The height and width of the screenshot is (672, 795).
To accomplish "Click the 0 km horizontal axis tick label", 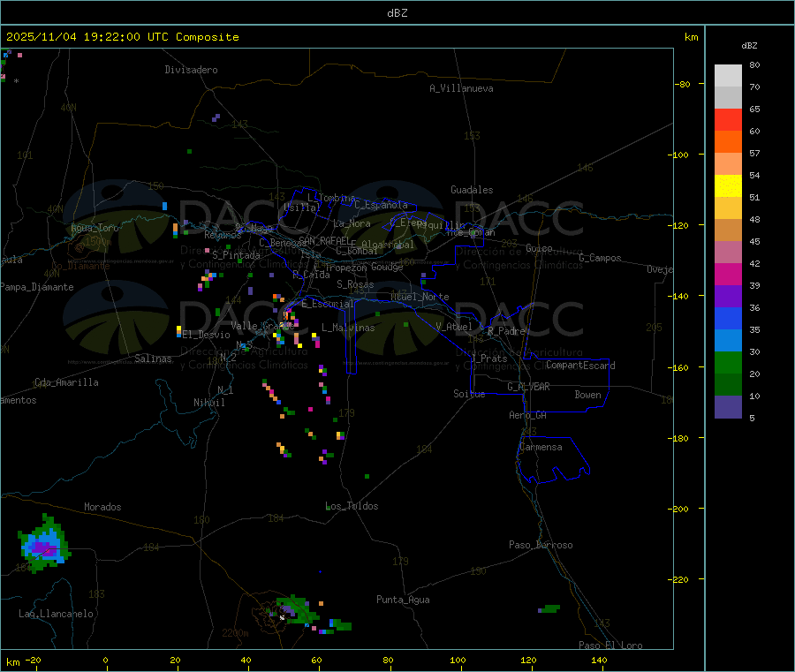I will click(x=105, y=660).
